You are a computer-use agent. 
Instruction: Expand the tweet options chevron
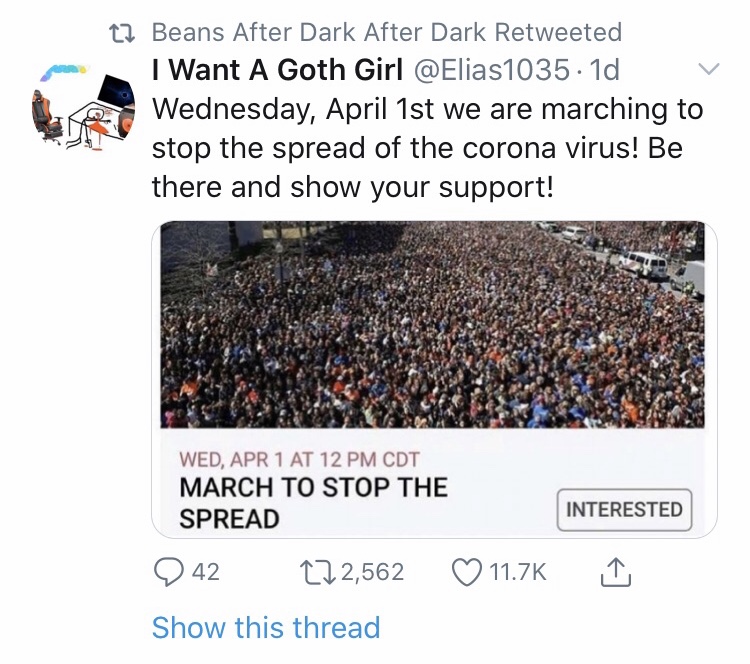[707, 71]
